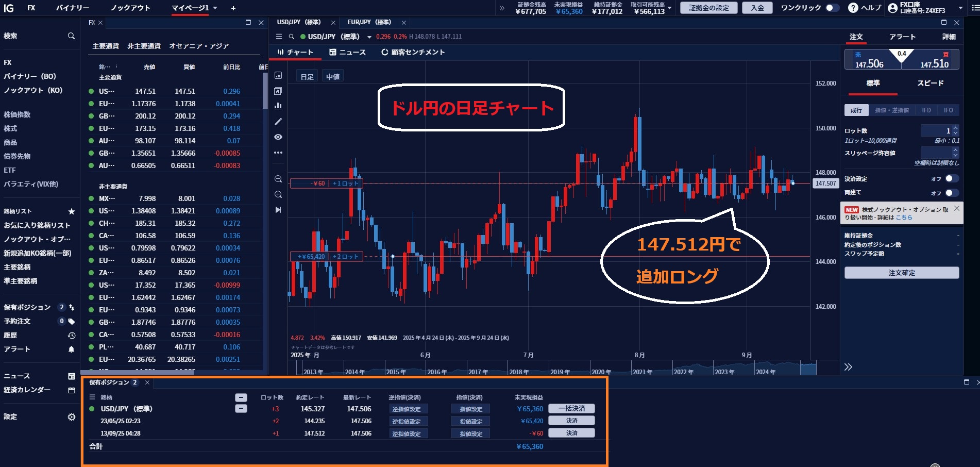Click the bell icon beside アラート
This screenshot has width=980, height=467.
coord(72,349)
